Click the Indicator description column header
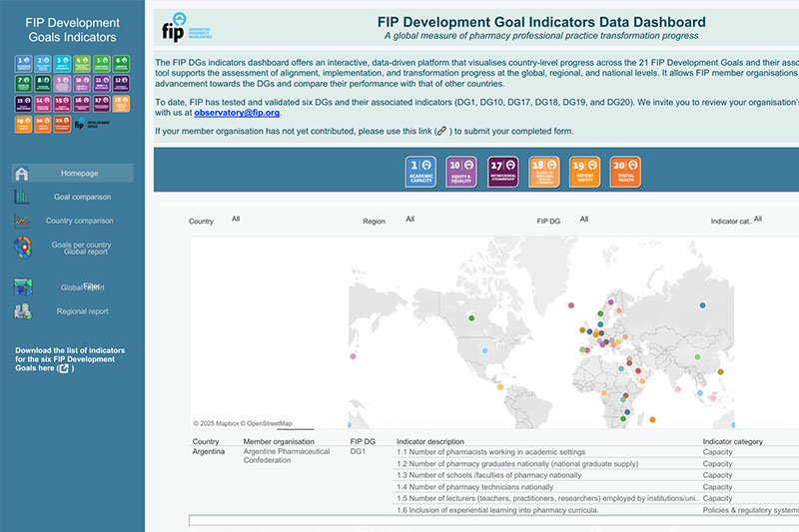The height and width of the screenshot is (532, 799). tap(430, 441)
